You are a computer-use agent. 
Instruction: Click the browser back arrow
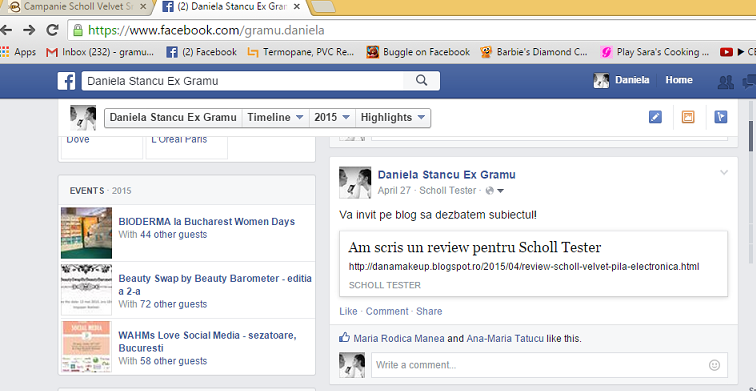tap(6, 30)
